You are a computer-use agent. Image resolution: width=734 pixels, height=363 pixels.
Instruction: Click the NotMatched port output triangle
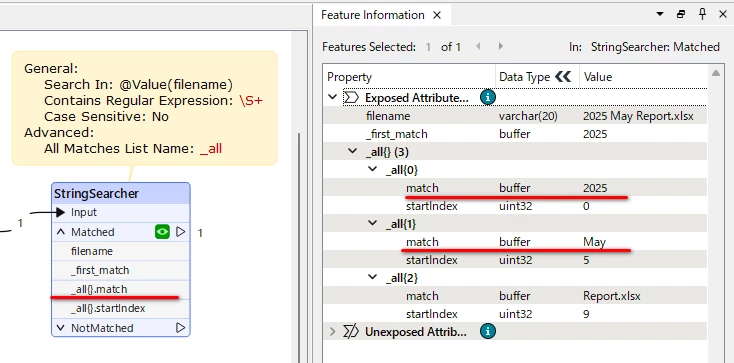[x=181, y=328]
